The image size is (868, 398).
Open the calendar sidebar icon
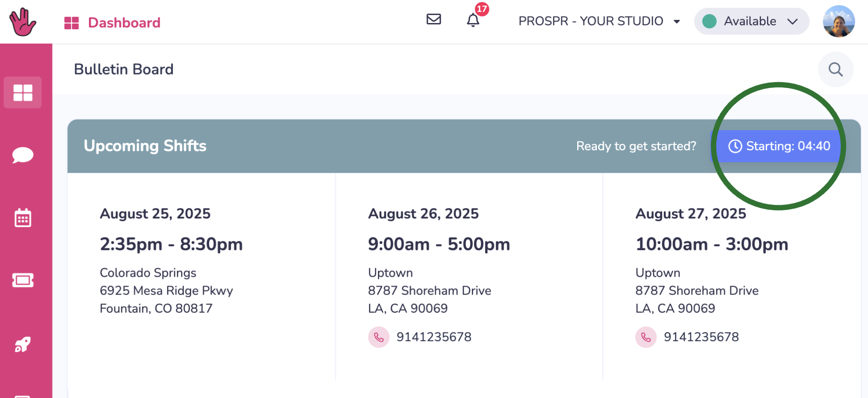pos(23,218)
